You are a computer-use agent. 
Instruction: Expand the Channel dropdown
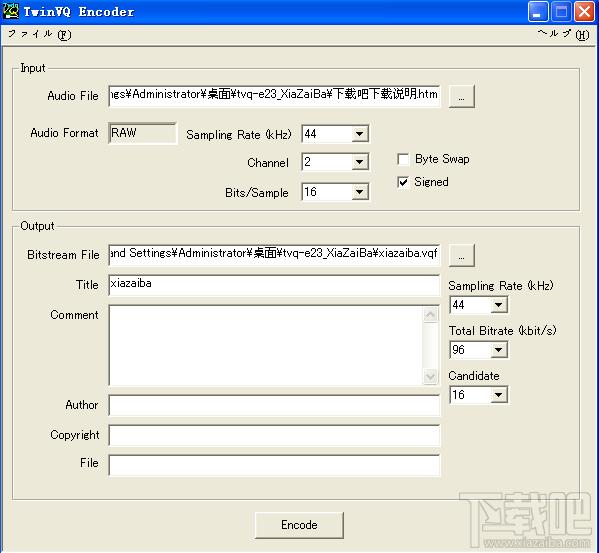tap(359, 162)
